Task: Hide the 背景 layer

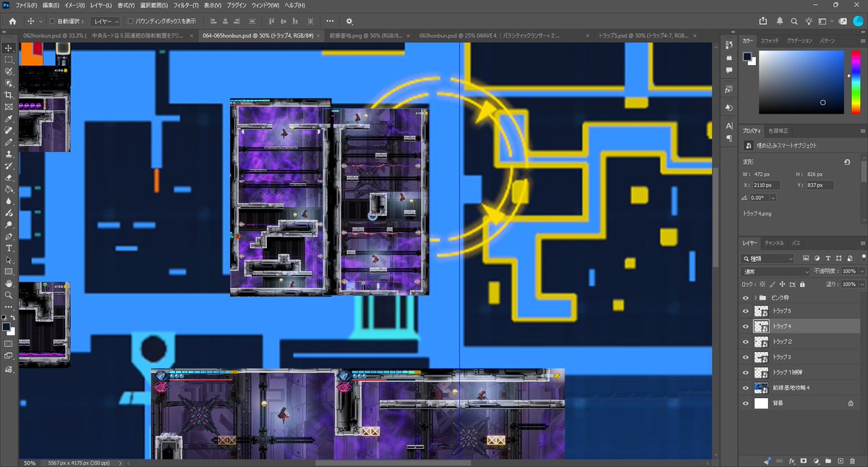Action: pyautogui.click(x=745, y=403)
